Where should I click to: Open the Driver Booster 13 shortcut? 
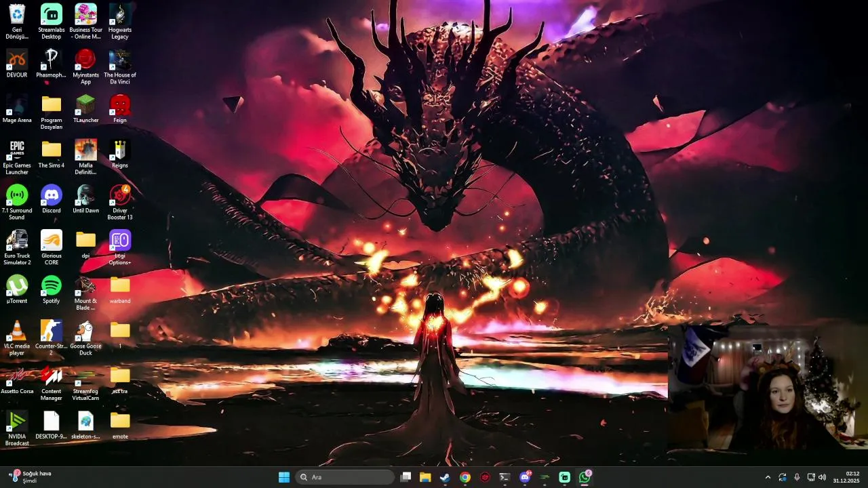[120, 203]
